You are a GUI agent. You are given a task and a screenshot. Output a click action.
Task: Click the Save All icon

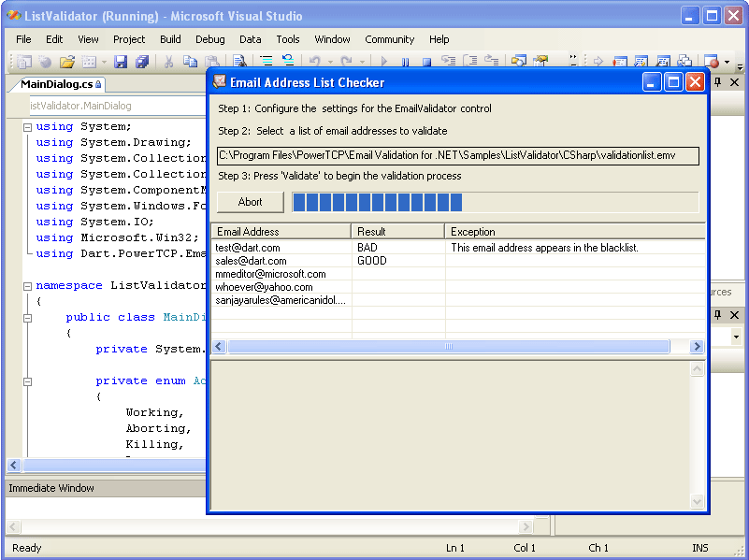[142, 61]
